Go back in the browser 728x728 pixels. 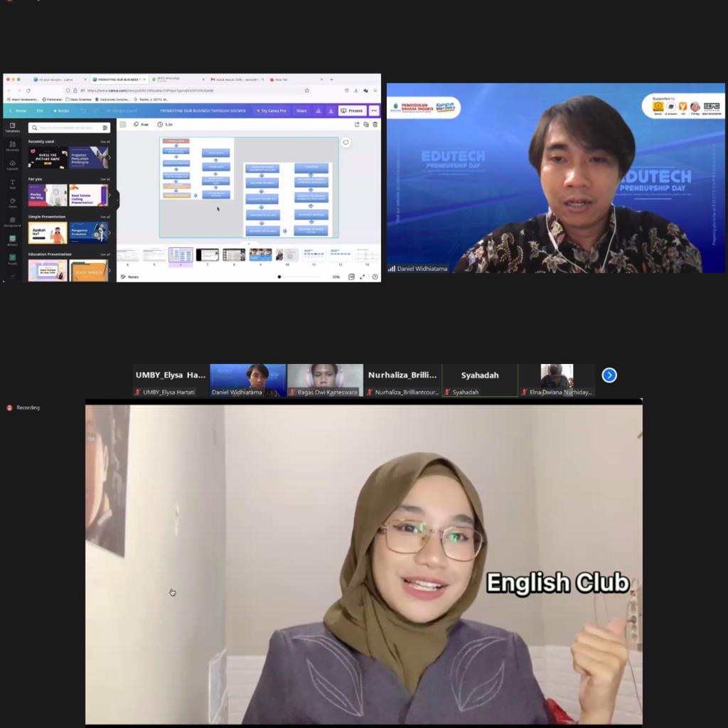pyautogui.click(x=9, y=90)
